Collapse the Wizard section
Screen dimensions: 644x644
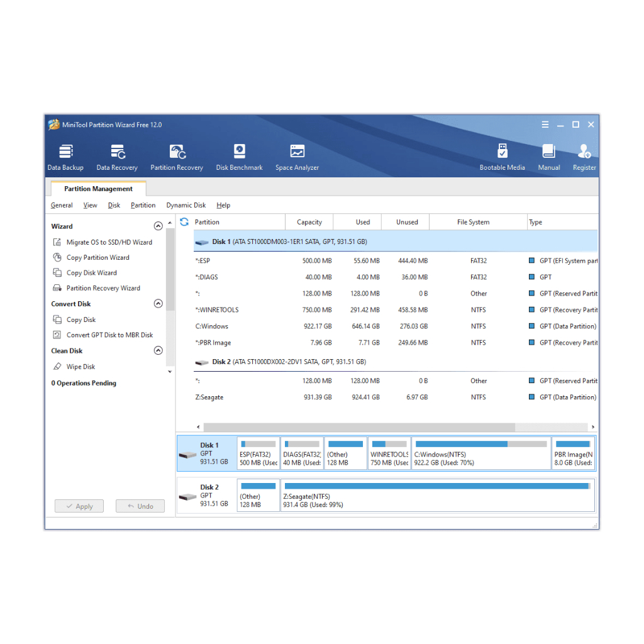pyautogui.click(x=158, y=226)
